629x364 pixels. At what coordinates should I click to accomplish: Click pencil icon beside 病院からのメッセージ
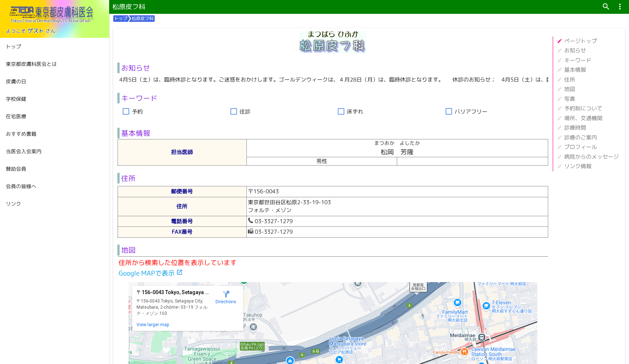(559, 157)
